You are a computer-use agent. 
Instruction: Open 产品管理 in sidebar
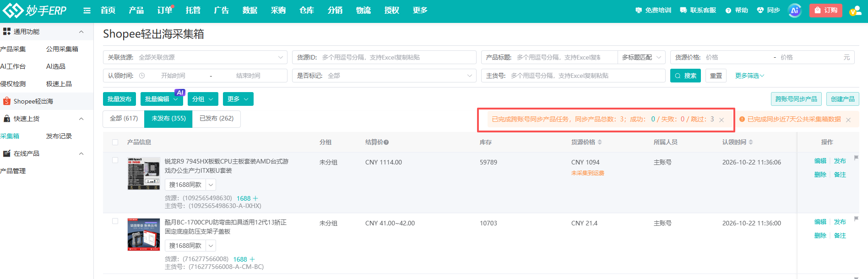coord(13,171)
